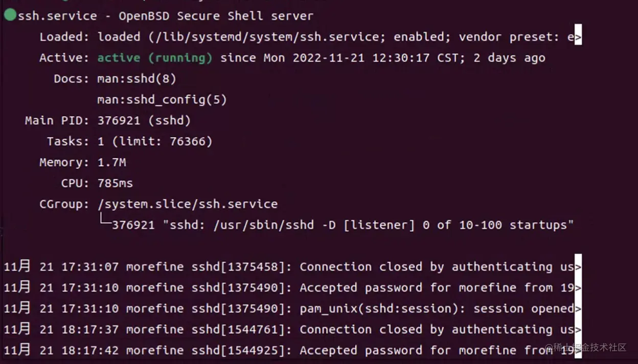Click the CPU value 785ms
Screen dimensions: 638x364
click(115, 183)
